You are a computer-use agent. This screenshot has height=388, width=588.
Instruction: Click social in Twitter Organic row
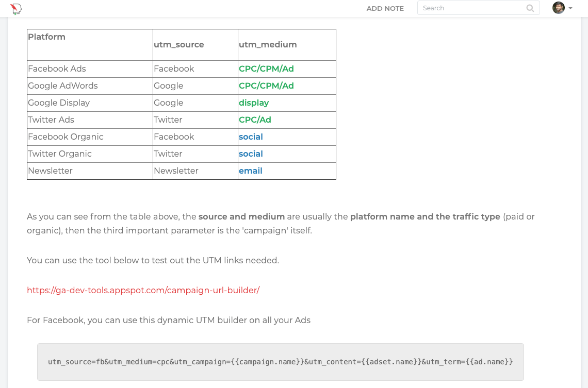251,154
